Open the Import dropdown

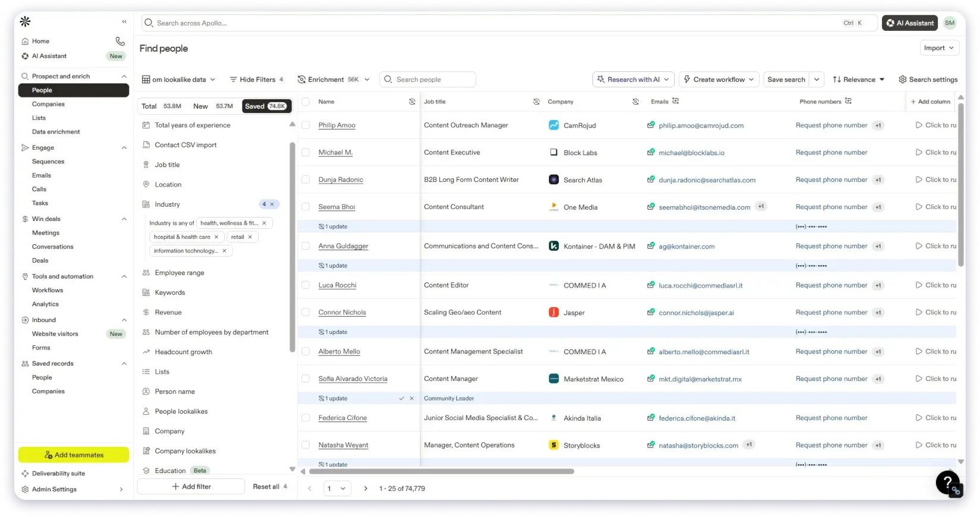(939, 48)
